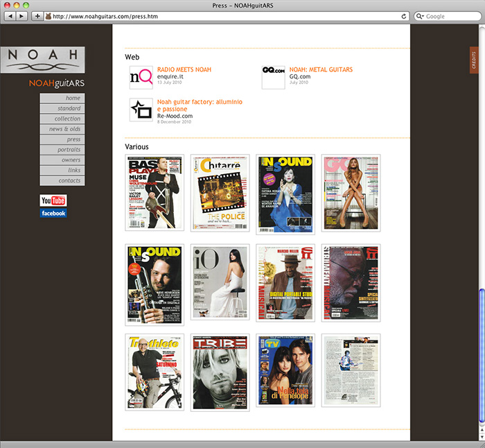This screenshot has height=448, width=485.
Task: Select the address bar URL field
Action: click(226, 16)
